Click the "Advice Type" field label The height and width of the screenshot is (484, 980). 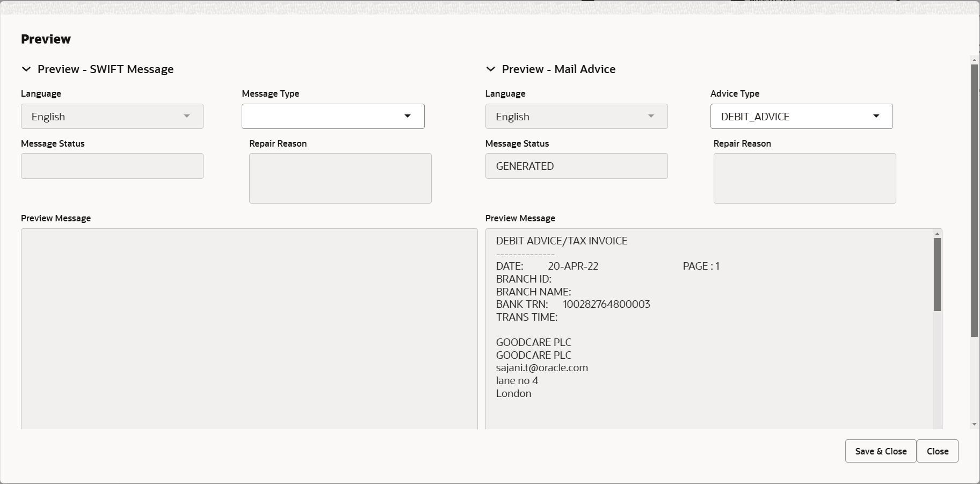pos(735,93)
